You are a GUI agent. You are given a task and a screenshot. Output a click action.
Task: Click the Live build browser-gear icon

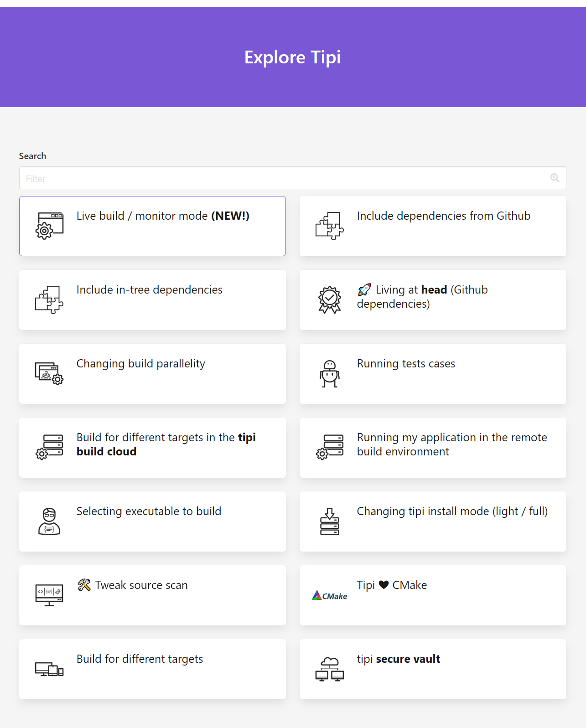pos(49,226)
